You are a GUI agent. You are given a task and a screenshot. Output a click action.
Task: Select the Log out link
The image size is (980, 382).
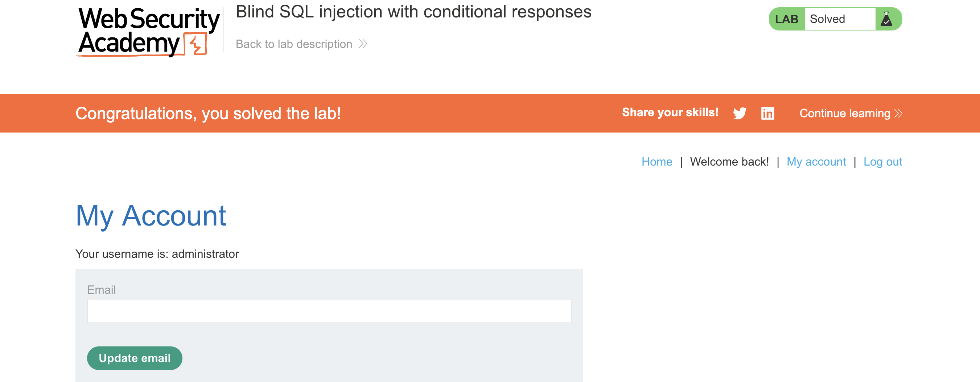click(x=882, y=162)
